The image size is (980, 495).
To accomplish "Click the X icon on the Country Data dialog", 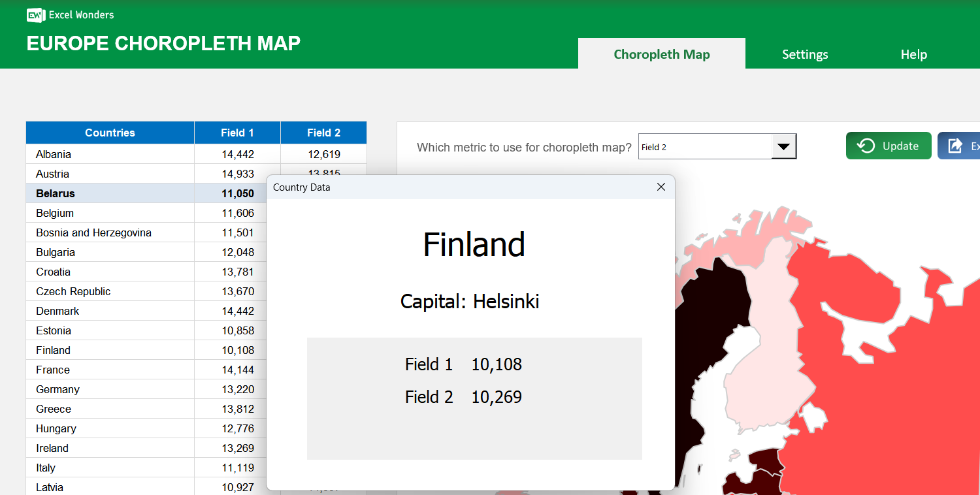I will (x=661, y=187).
